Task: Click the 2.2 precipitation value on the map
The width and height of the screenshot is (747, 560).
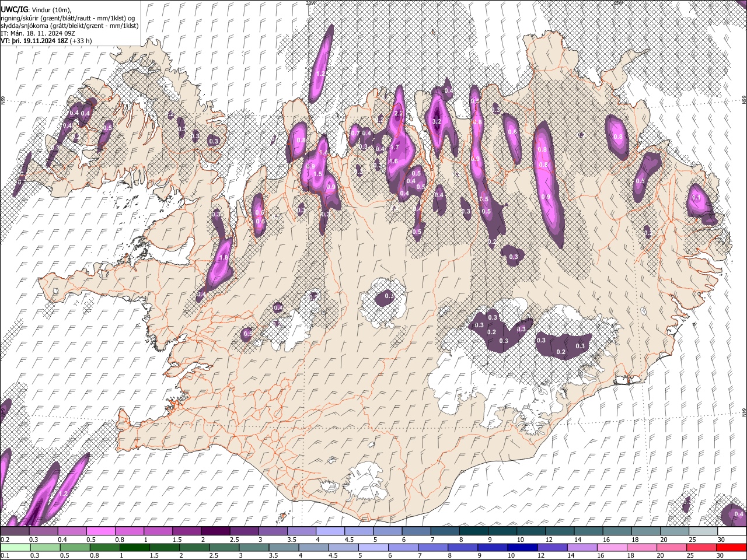Action: point(399,113)
